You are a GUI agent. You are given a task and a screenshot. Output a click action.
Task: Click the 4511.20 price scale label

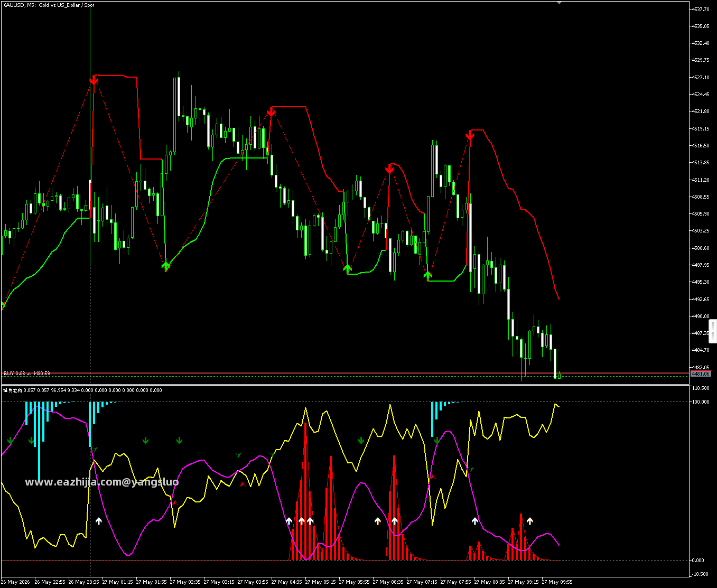click(700, 180)
